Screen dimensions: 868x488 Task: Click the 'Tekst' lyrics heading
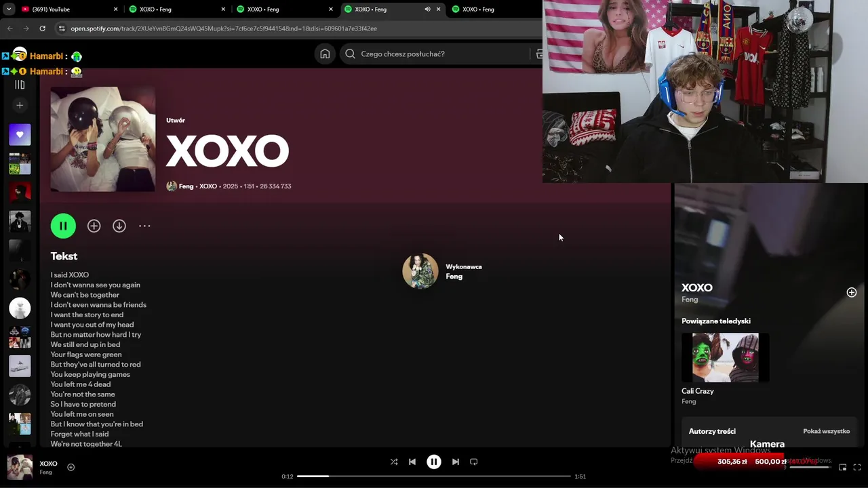tap(64, 256)
